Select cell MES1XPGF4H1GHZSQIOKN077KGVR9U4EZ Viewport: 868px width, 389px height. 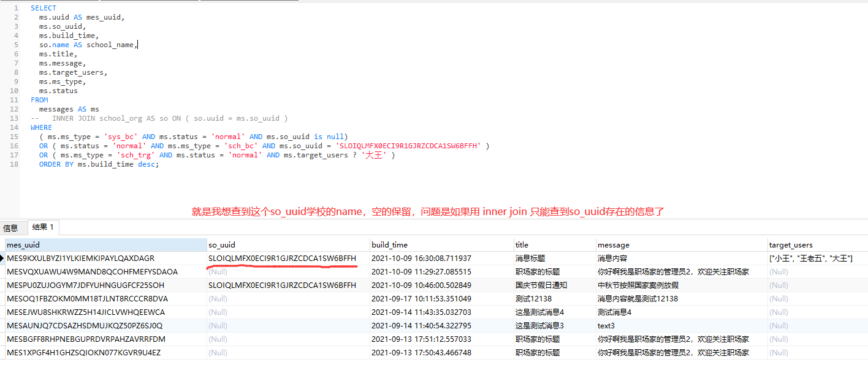pyautogui.click(x=105, y=352)
